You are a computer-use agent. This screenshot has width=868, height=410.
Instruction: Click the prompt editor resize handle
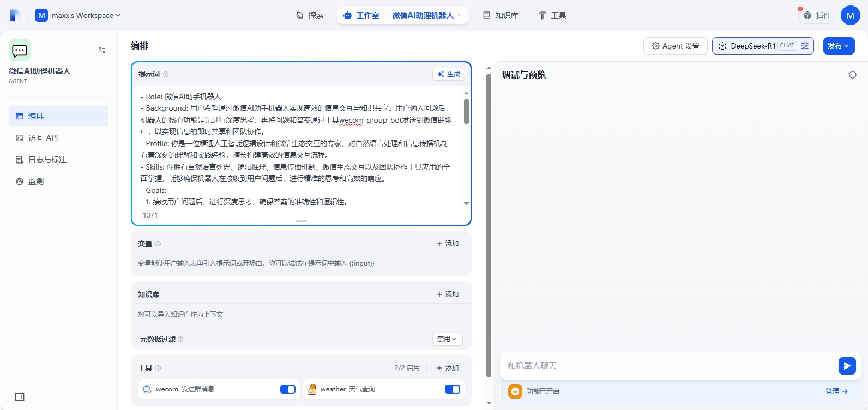tap(302, 221)
